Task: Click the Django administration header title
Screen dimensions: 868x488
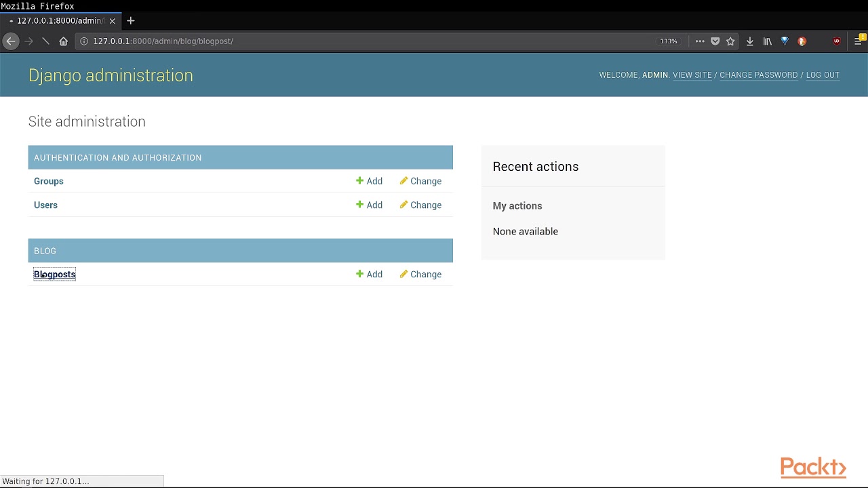Action: (111, 75)
